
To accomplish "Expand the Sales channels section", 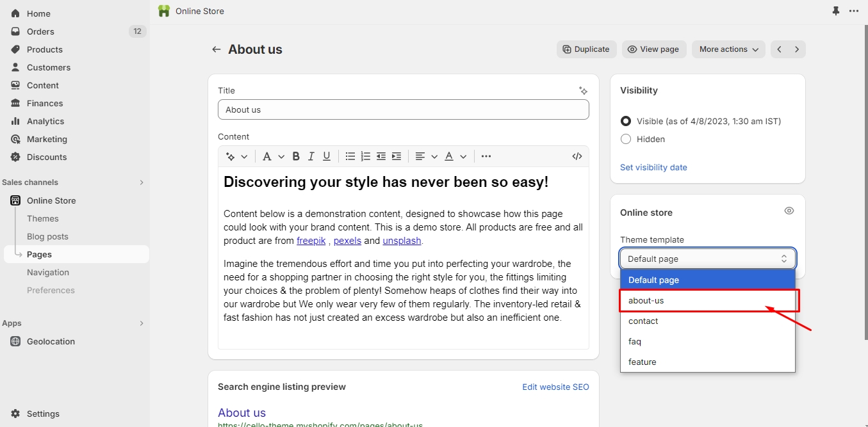I will coord(142,182).
